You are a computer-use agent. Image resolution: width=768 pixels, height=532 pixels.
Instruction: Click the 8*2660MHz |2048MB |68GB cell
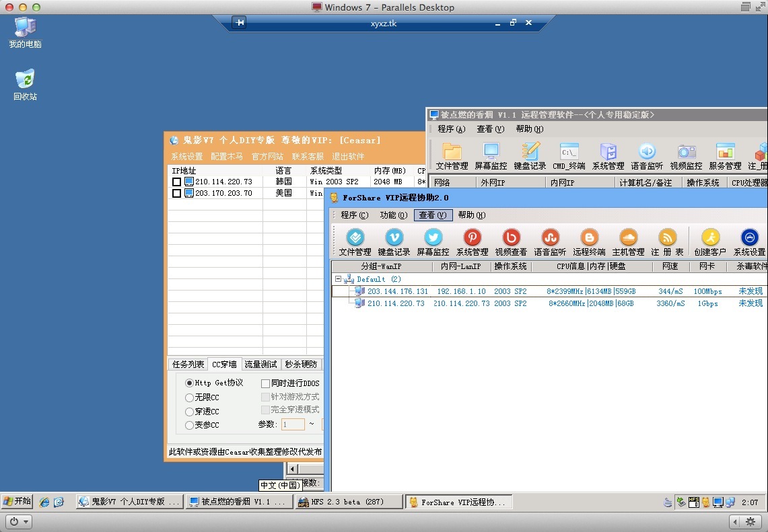pyautogui.click(x=591, y=303)
